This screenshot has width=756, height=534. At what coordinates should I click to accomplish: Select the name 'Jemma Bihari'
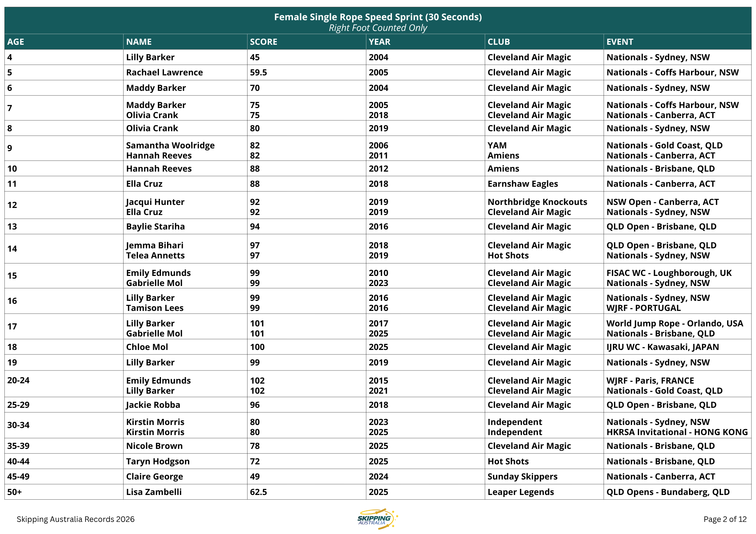click(155, 245)
